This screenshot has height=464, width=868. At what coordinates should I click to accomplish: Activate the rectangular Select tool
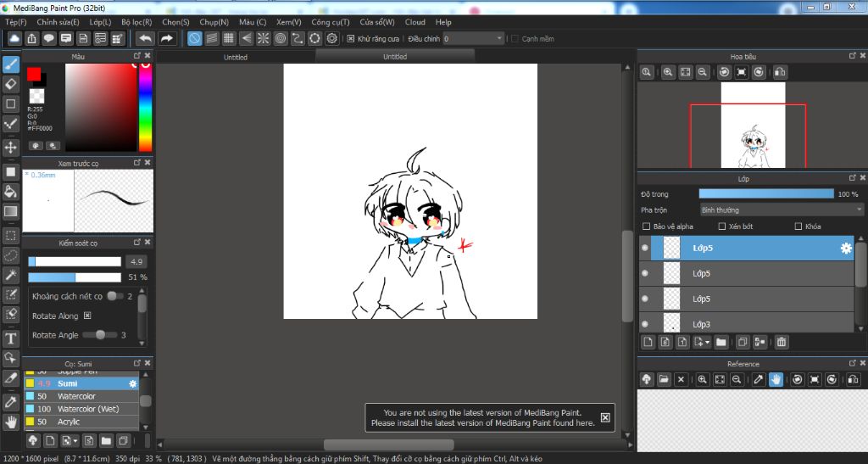[10, 235]
